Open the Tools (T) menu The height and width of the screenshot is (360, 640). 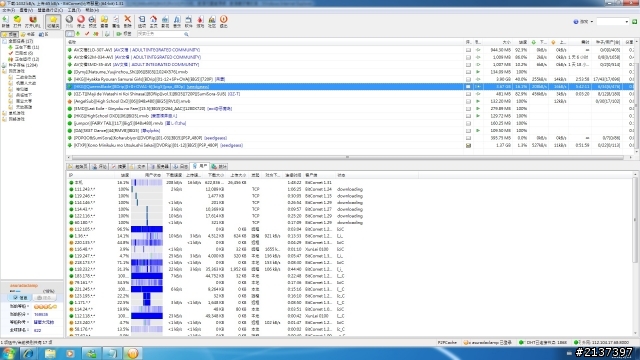(74, 10)
